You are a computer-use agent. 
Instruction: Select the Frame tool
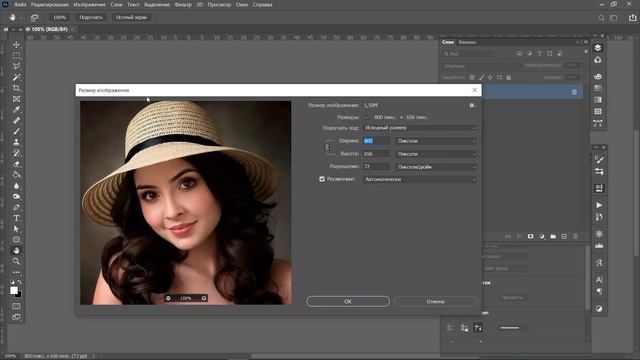coord(16,99)
